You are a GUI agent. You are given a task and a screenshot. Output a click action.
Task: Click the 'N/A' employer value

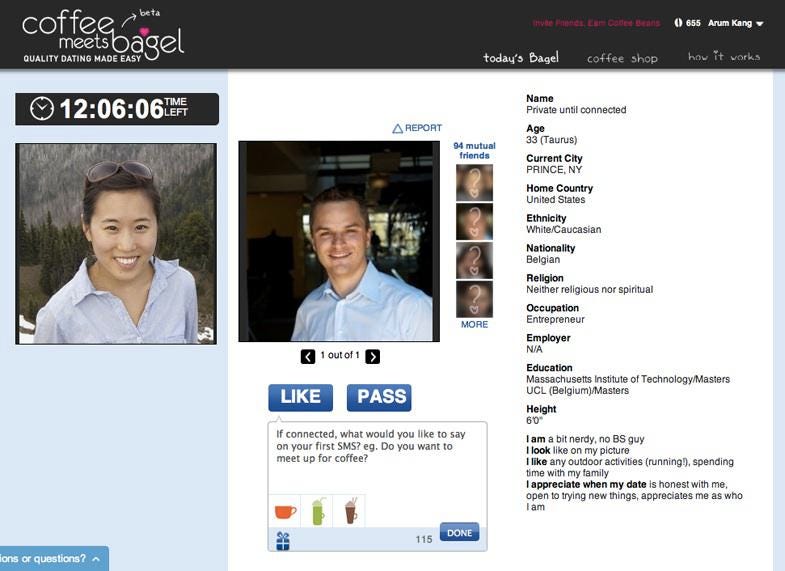[534, 349]
